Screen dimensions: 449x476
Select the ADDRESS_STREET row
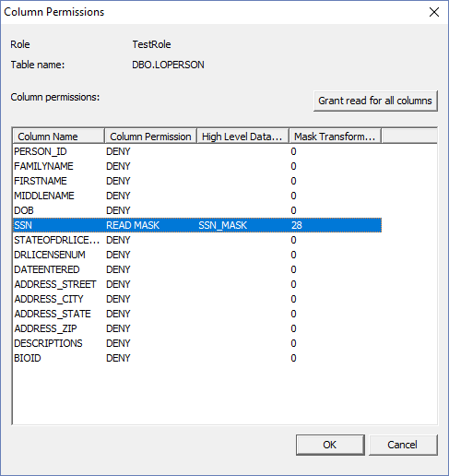coord(197,284)
